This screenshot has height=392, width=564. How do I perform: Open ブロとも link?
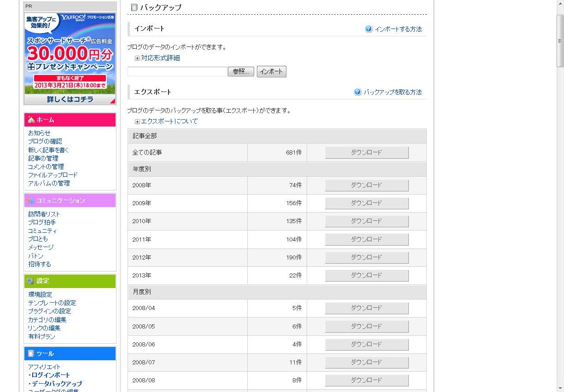pyautogui.click(x=38, y=239)
